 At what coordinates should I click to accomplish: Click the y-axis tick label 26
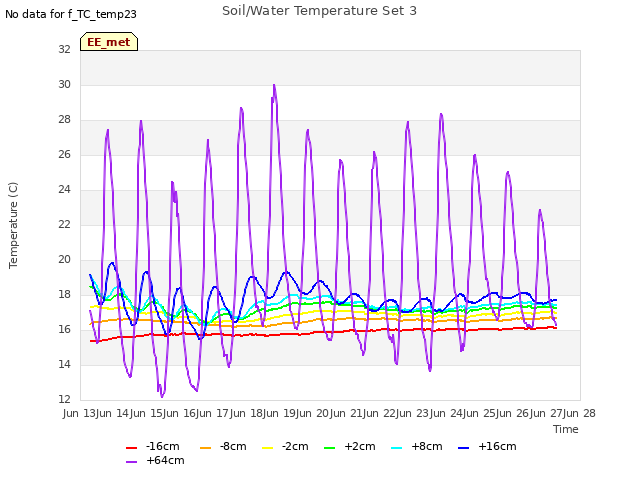[64, 155]
